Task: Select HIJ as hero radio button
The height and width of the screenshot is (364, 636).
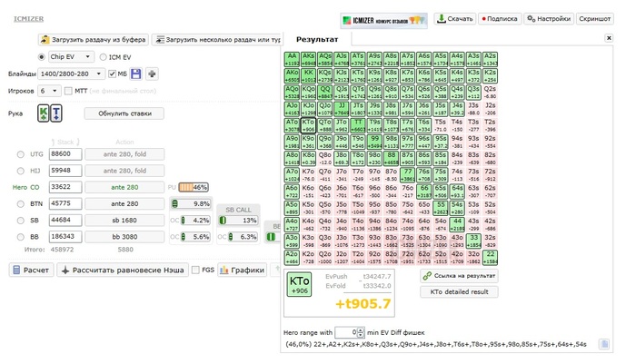Action: point(21,171)
